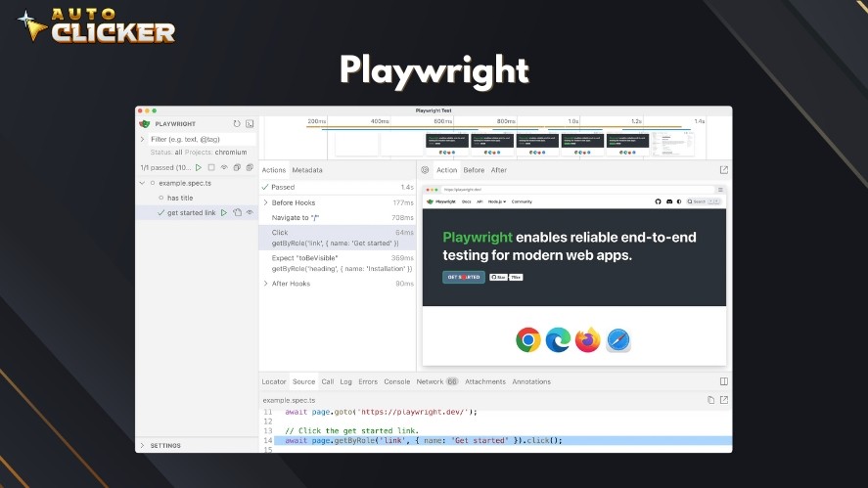Click the Chrome browser logo in snapshot
The image size is (868, 488).
tap(528, 339)
